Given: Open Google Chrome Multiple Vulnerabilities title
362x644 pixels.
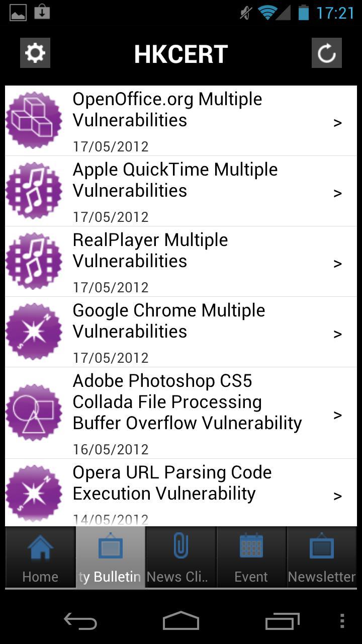Looking at the screenshot, I should click(168, 321).
